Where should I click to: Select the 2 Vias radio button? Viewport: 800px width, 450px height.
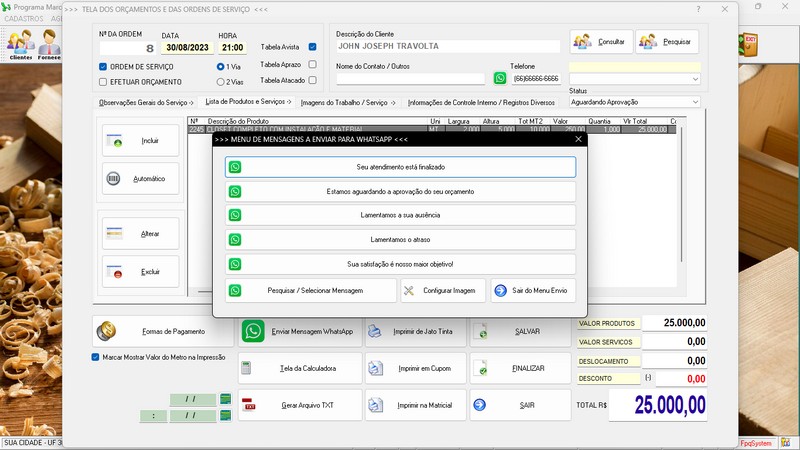(220, 82)
